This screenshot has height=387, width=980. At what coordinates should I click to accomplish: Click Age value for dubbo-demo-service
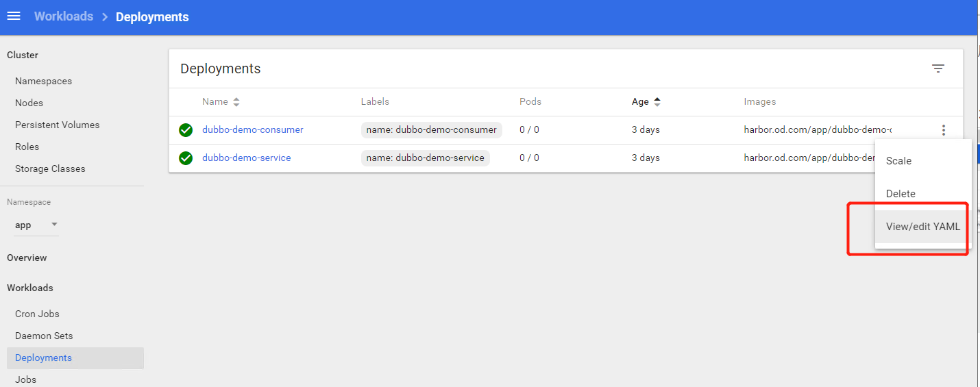click(x=646, y=158)
